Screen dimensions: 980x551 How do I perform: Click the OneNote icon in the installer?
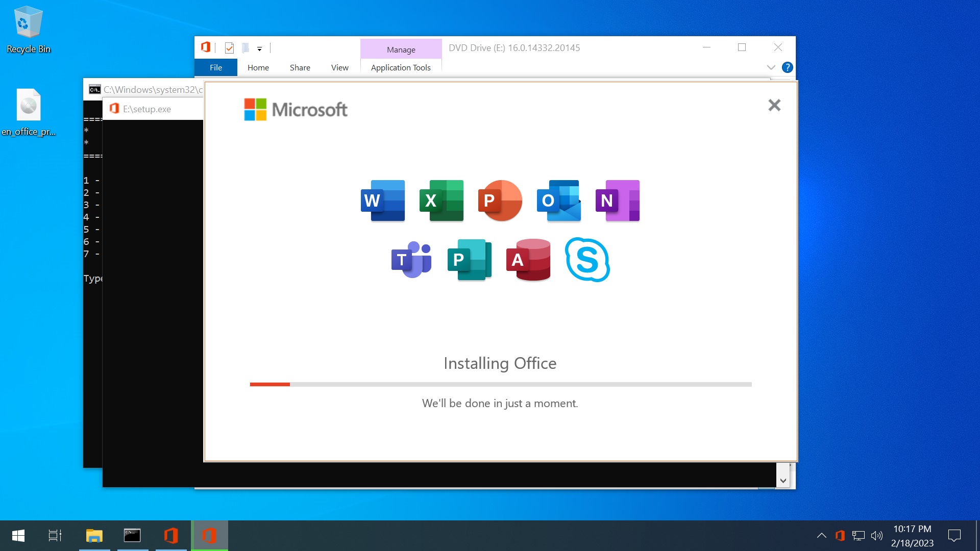618,201
